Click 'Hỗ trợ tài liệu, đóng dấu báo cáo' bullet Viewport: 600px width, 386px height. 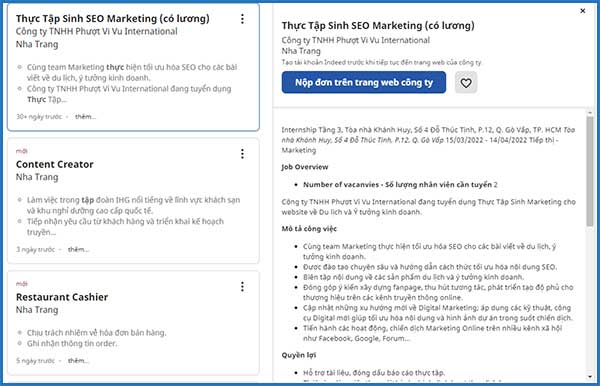click(374, 373)
